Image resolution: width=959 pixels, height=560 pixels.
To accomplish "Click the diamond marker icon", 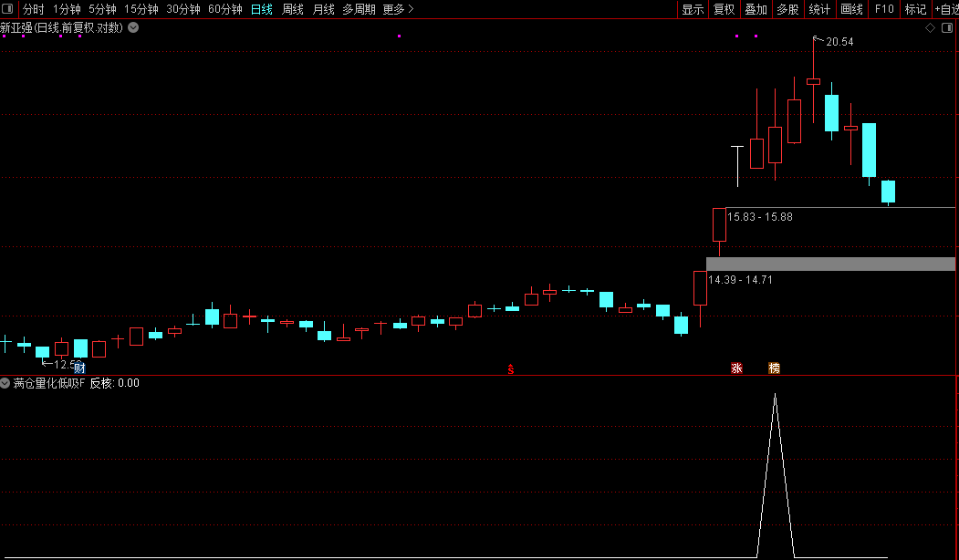I will point(930,28).
